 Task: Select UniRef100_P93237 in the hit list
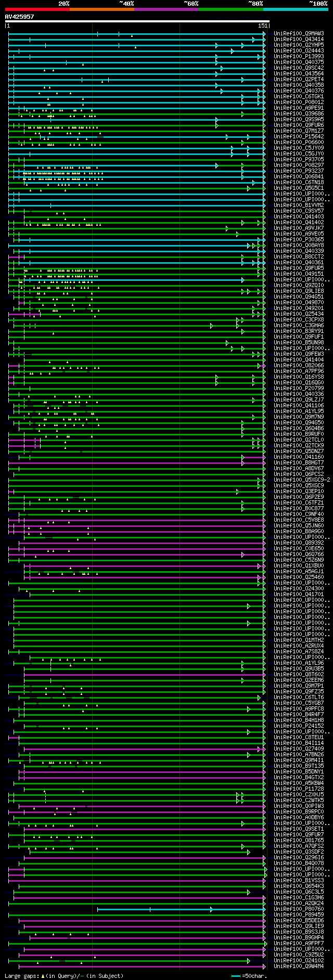coord(299,171)
